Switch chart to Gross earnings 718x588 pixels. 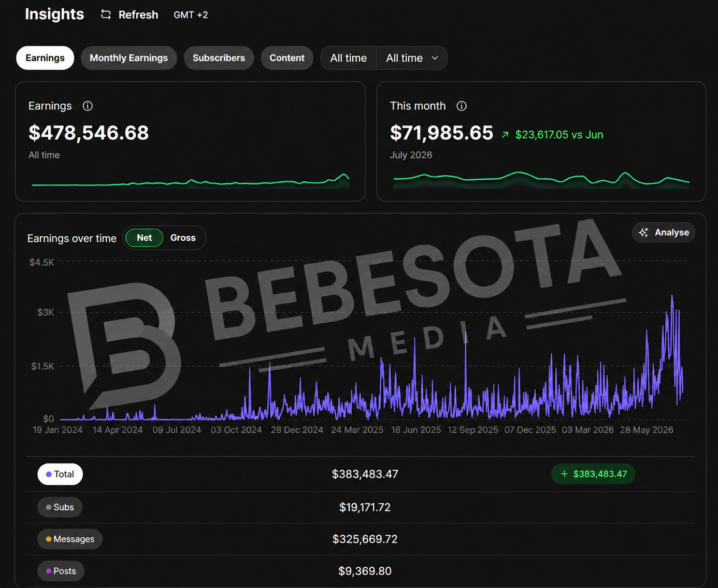tap(183, 238)
